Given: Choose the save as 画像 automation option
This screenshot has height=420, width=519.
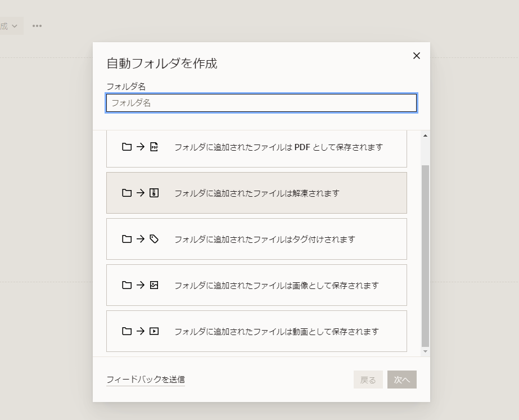Looking at the screenshot, I should (x=256, y=285).
